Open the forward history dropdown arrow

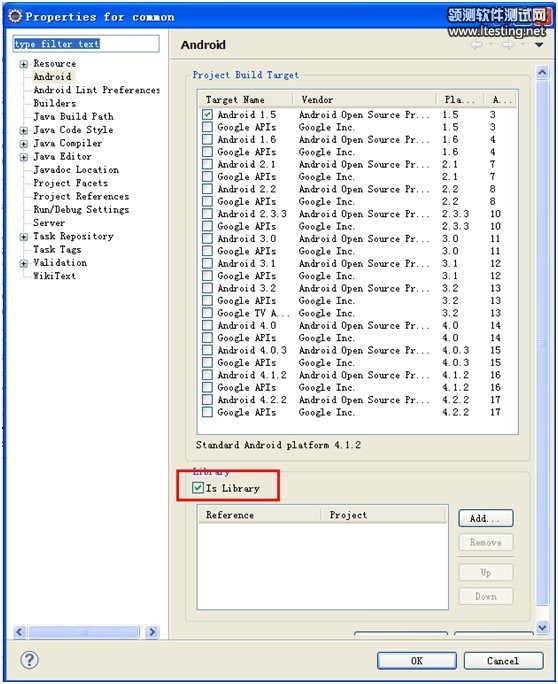click(x=523, y=44)
